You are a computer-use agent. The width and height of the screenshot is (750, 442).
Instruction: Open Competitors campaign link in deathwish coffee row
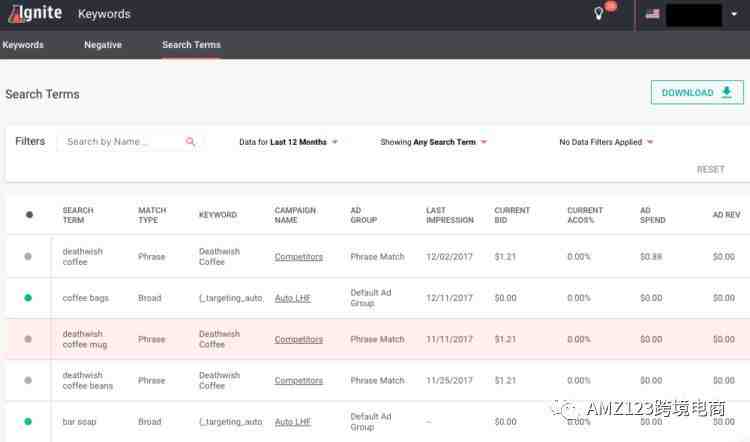(x=298, y=257)
